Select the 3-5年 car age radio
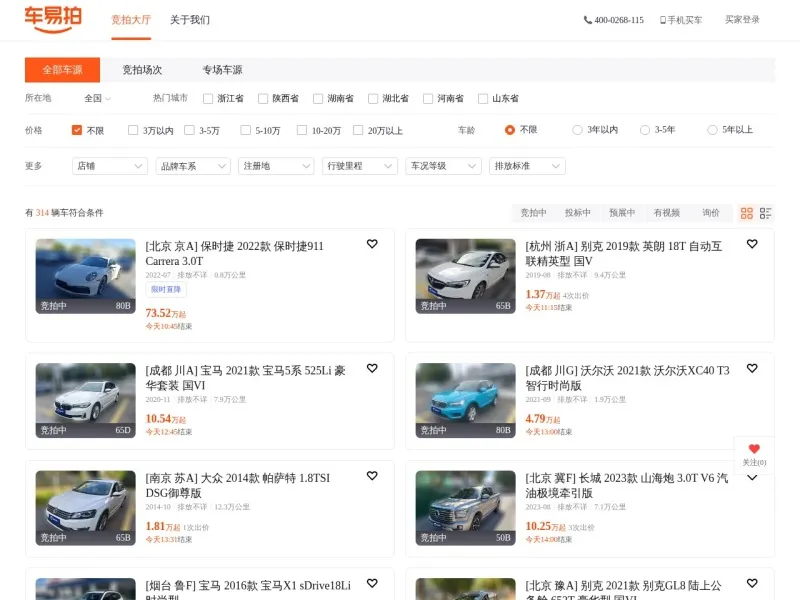 645,130
